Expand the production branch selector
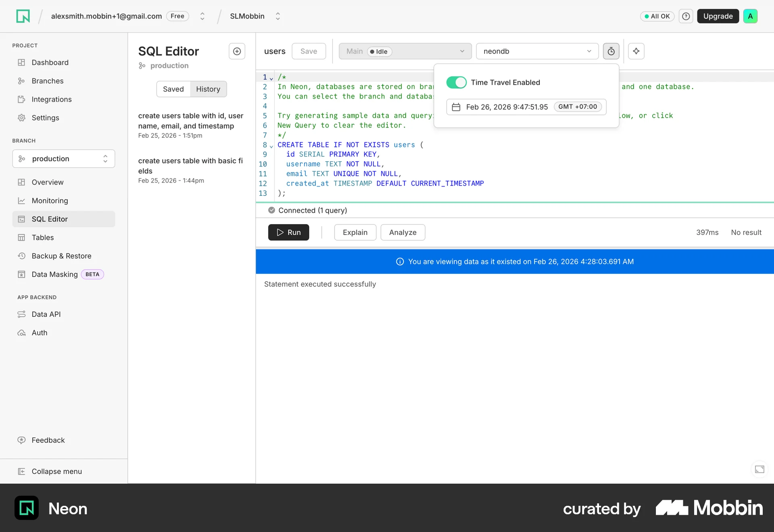 pyautogui.click(x=64, y=159)
